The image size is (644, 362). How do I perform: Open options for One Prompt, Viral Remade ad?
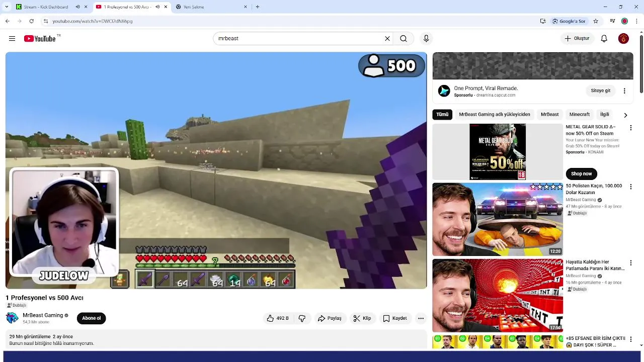(x=624, y=91)
